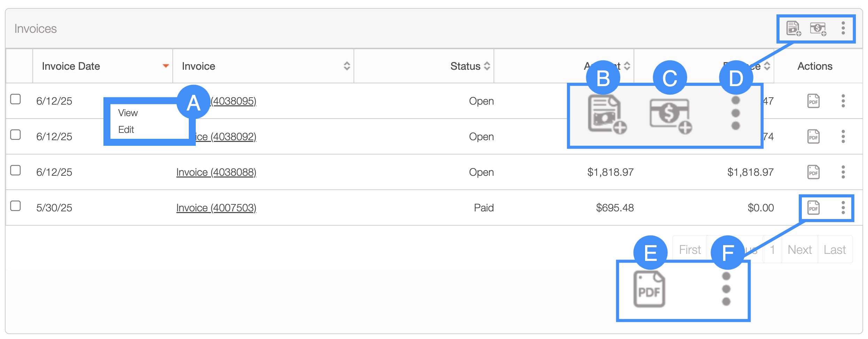Open PDF of paid invoice 4007503
The image size is (868, 339).
tap(813, 208)
